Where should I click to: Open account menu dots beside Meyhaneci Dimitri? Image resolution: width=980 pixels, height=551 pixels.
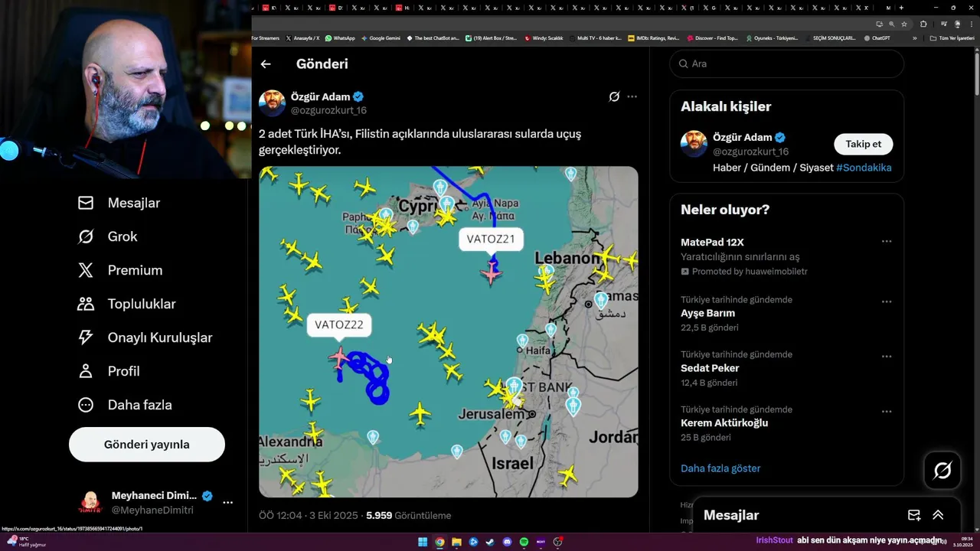coord(227,503)
